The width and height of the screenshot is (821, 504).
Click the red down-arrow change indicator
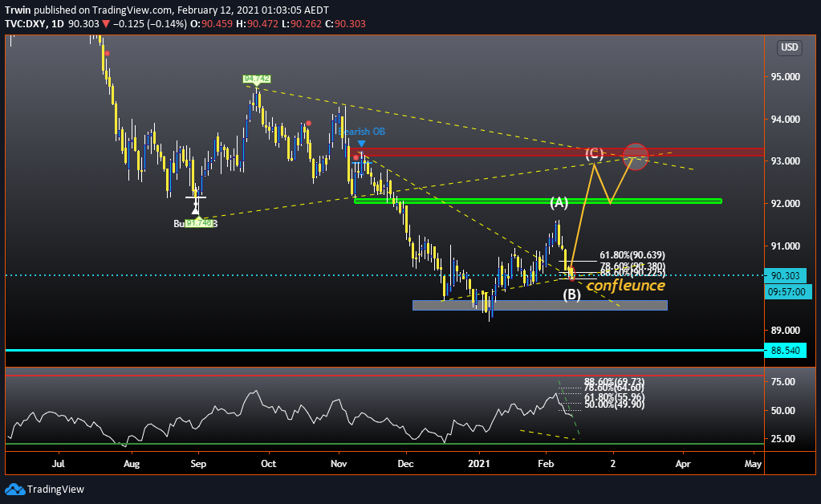tap(106, 24)
